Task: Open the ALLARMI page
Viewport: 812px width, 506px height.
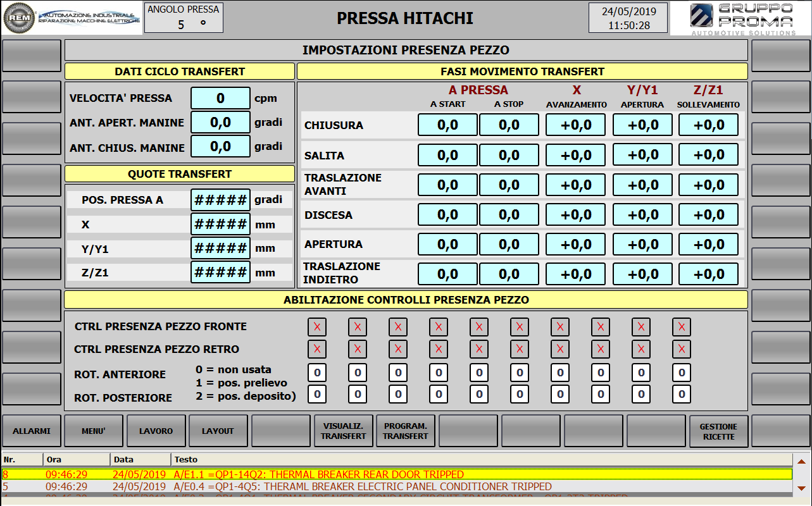Action: point(32,431)
